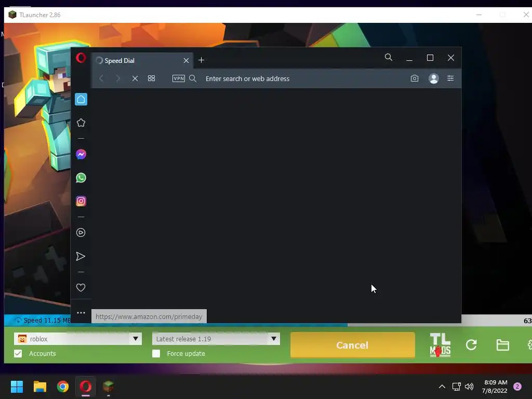This screenshot has height=399, width=532.
Task: Click the TLauncher Minecraft taskbar icon
Action: coord(108,387)
